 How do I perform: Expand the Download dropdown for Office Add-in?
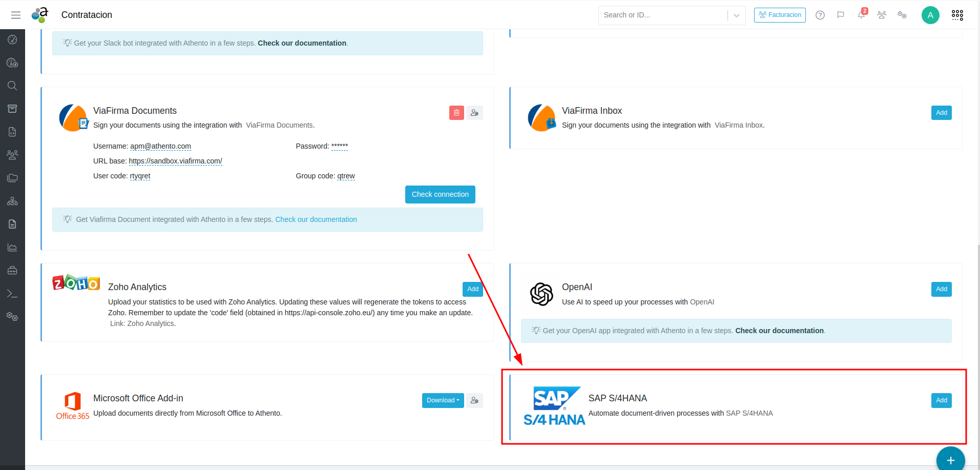[443, 400]
